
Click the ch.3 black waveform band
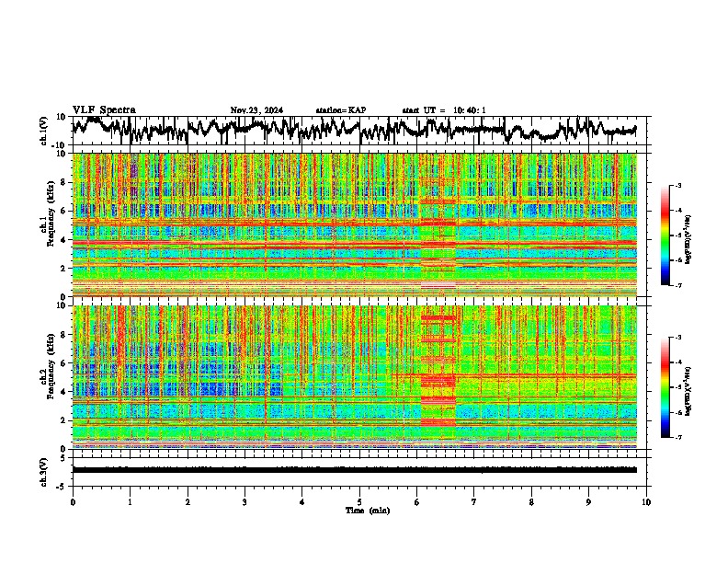354,470
